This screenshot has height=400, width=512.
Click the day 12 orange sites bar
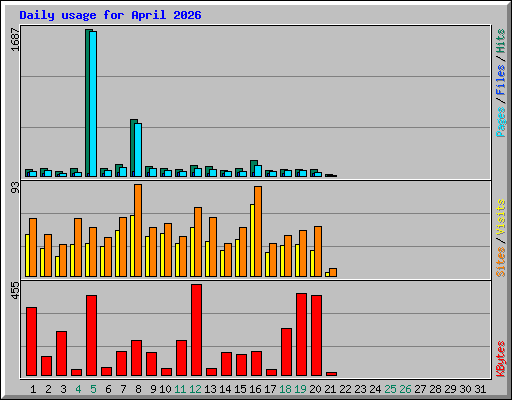[198, 242]
